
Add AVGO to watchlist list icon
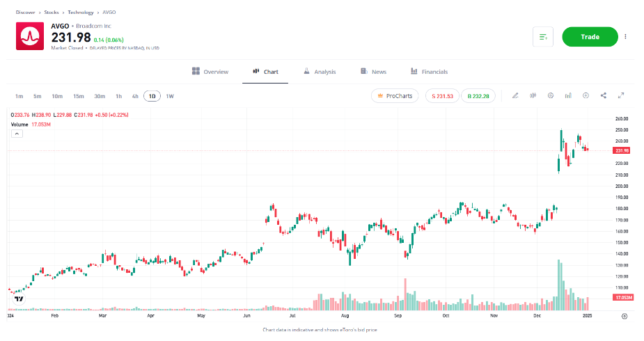click(x=543, y=37)
